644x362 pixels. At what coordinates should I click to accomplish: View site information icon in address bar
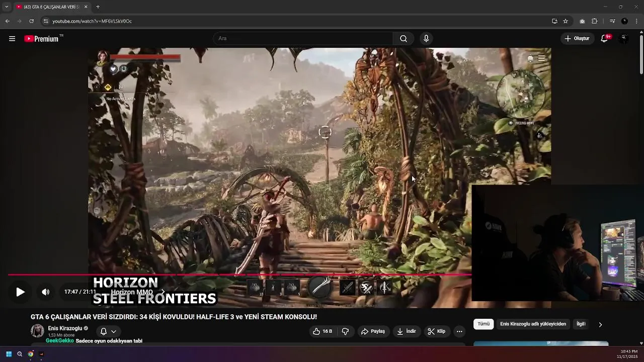coord(46,21)
